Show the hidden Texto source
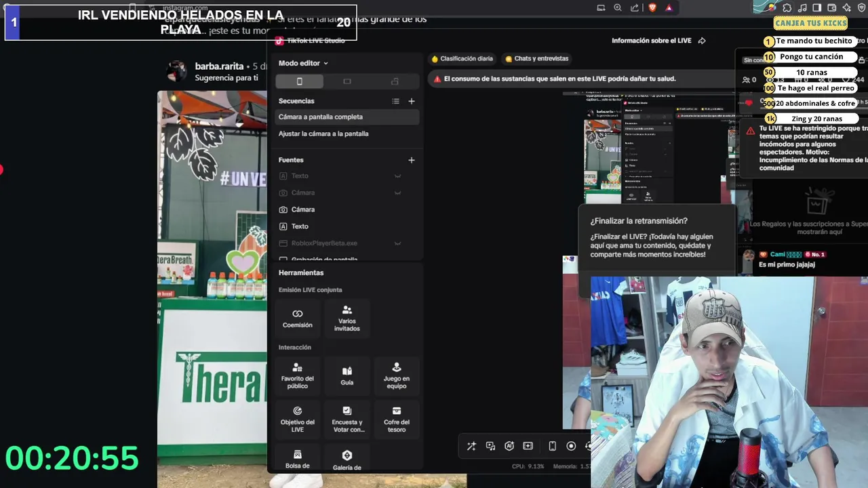Screen dimensions: 868x488 coord(398,176)
